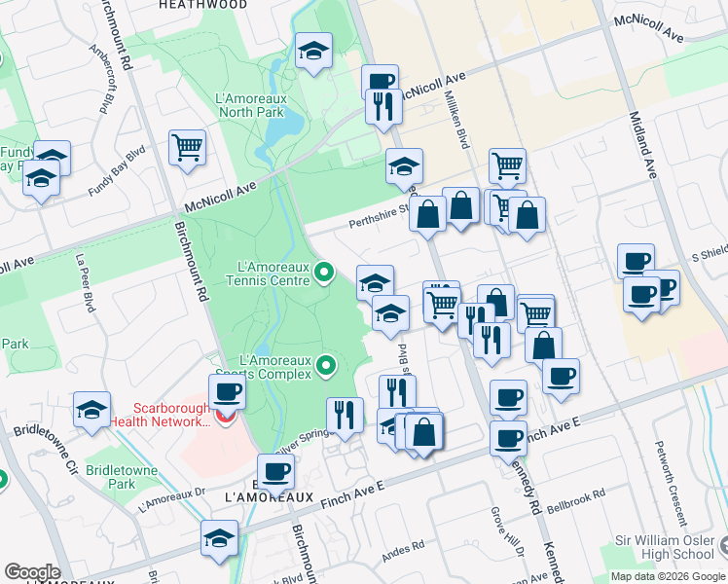Click the Map data ©2026 Google attribution
728x584 pixels.
668,577
